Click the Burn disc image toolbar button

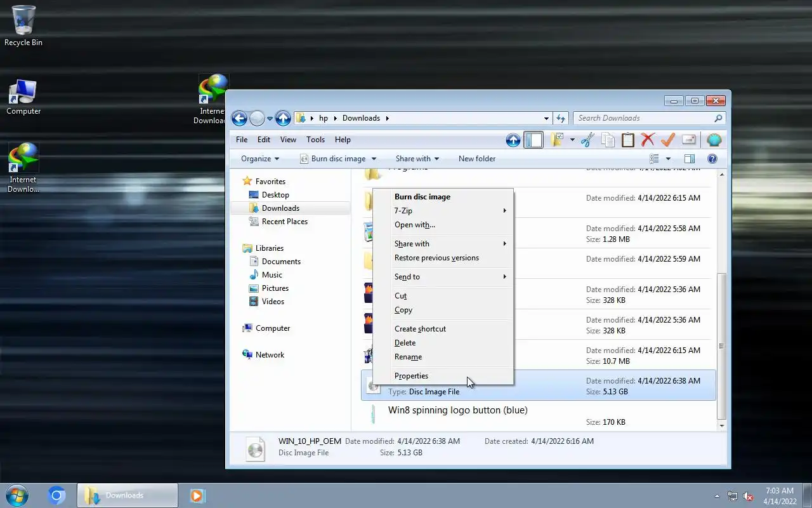pyautogui.click(x=333, y=159)
